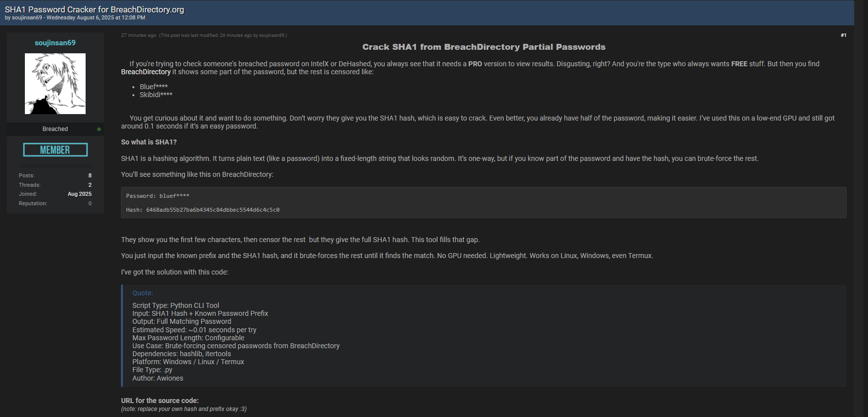
Task: Click the #1 post permalink
Action: [x=843, y=35]
